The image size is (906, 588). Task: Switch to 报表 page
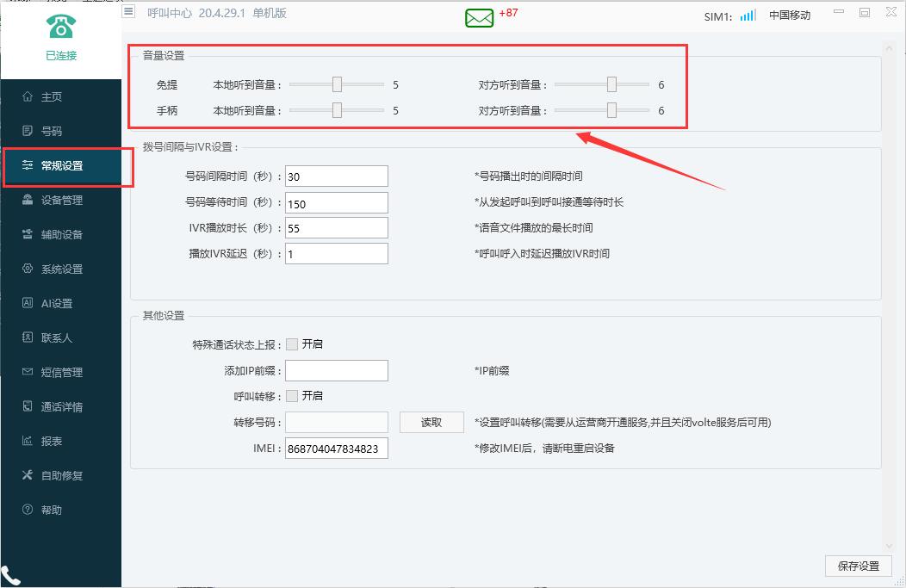(61, 441)
